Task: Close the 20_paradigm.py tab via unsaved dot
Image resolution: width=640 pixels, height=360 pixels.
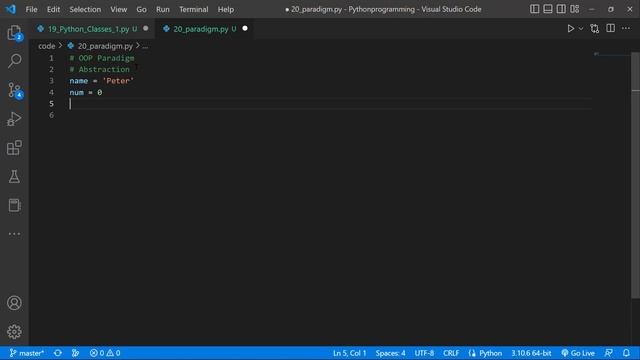Action: coord(245,29)
